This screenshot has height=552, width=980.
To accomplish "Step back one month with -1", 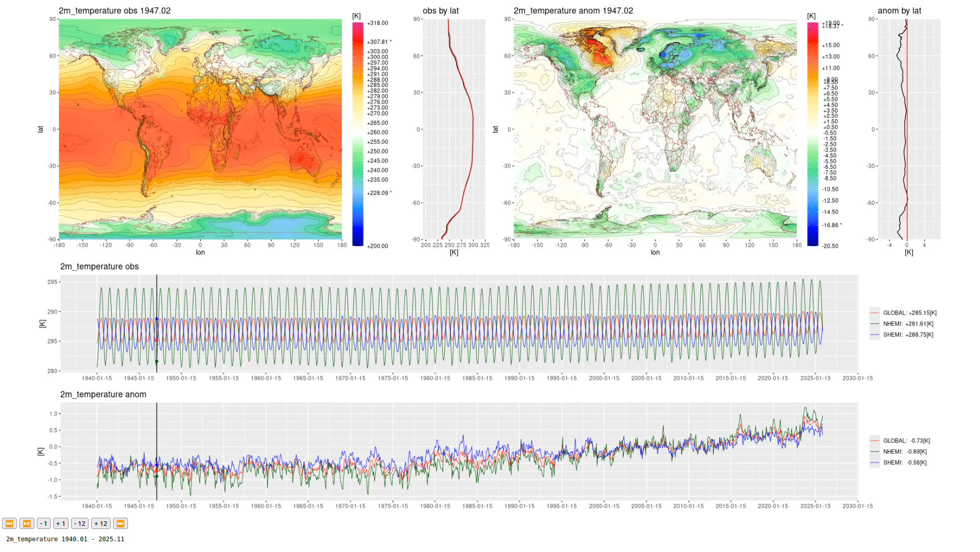I will tap(44, 523).
